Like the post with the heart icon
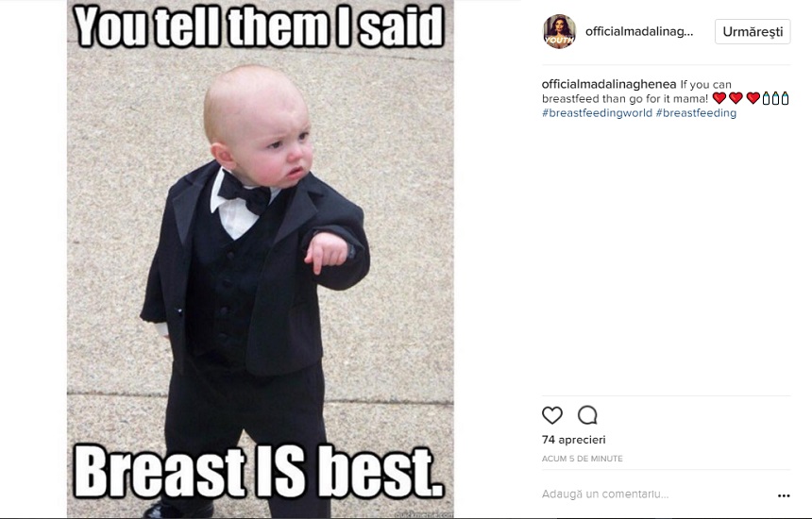Screen dimensions: 812x519 pyautogui.click(x=552, y=415)
